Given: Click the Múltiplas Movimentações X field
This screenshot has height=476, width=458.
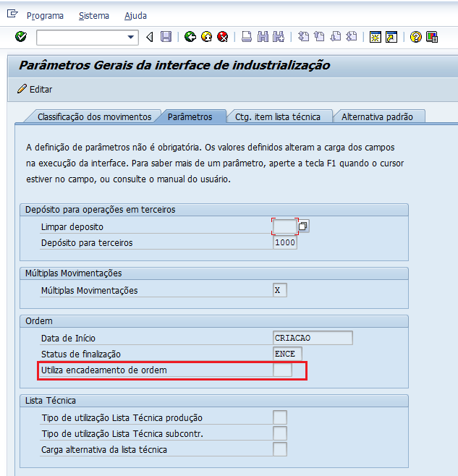Looking at the screenshot, I should tap(280, 290).
